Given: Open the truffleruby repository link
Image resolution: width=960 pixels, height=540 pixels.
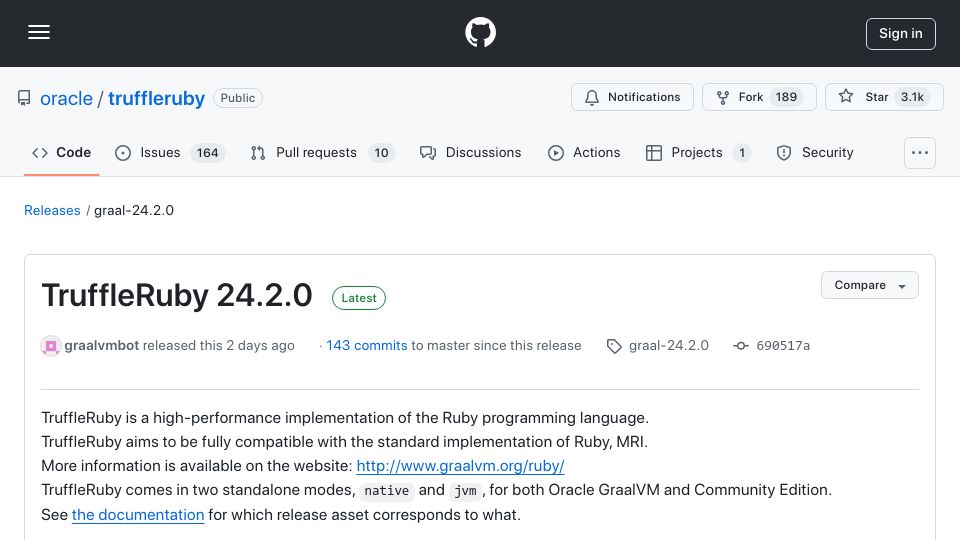Looking at the screenshot, I should pyautogui.click(x=156, y=98).
